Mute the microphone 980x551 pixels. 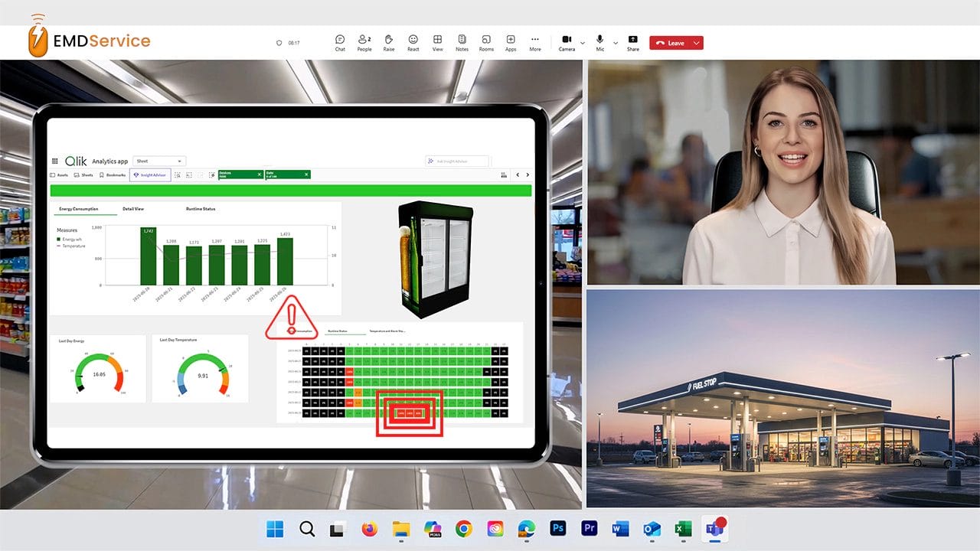coord(599,41)
